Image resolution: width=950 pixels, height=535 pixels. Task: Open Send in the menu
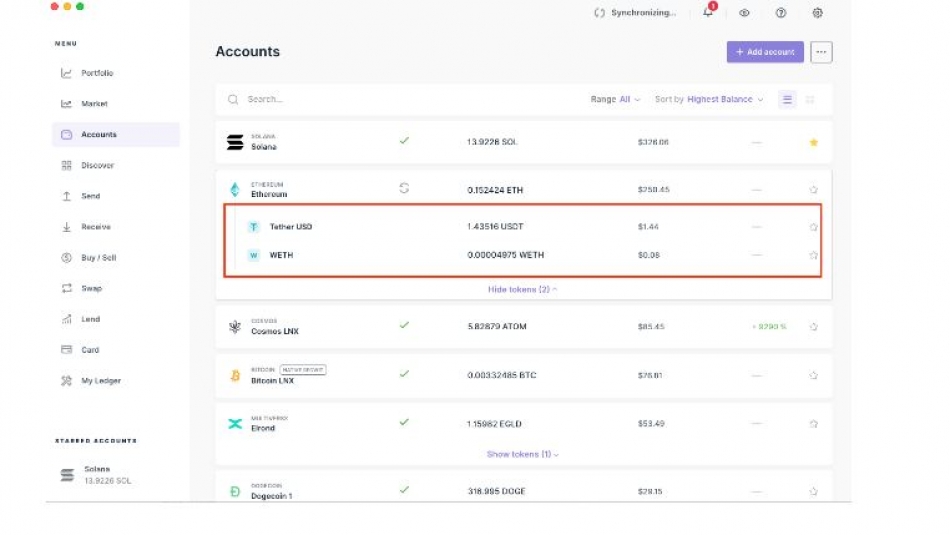coord(115,196)
